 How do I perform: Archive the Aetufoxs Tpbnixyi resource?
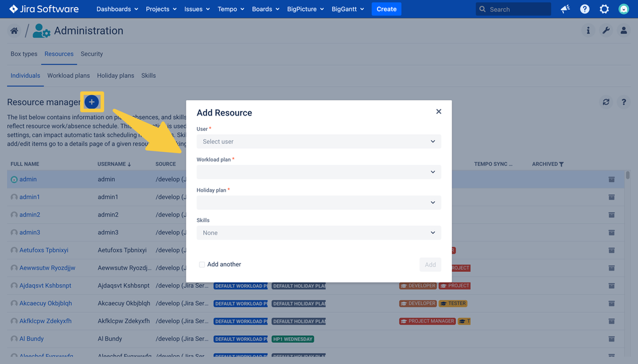[612, 250]
